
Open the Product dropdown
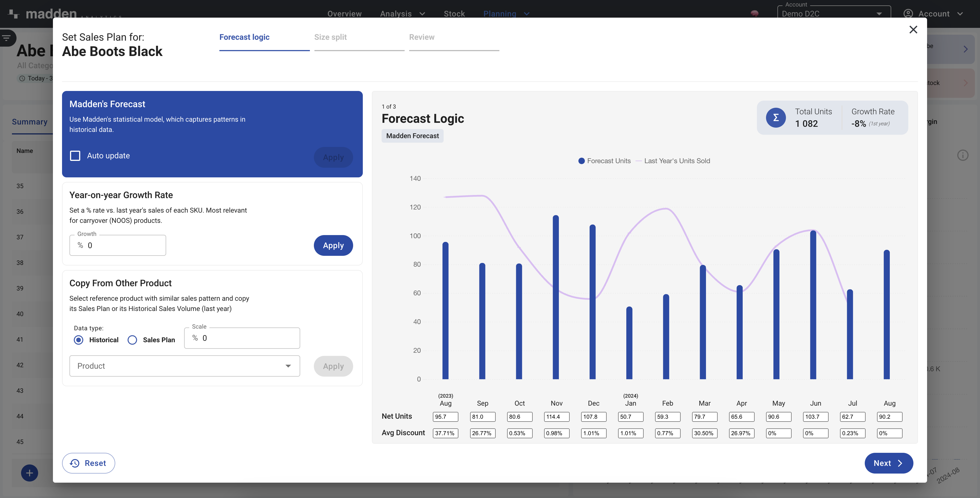[x=184, y=366]
